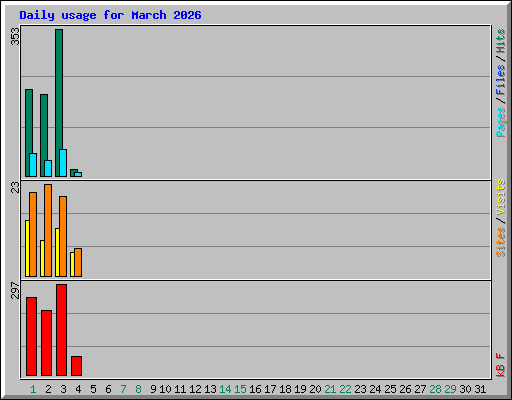
Task: Click the Visits legend label
Action: pos(501,197)
